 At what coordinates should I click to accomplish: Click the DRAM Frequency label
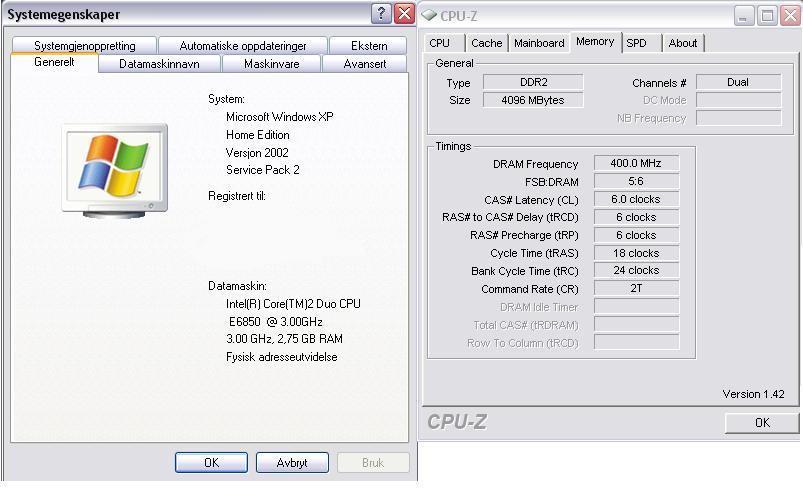(x=535, y=164)
